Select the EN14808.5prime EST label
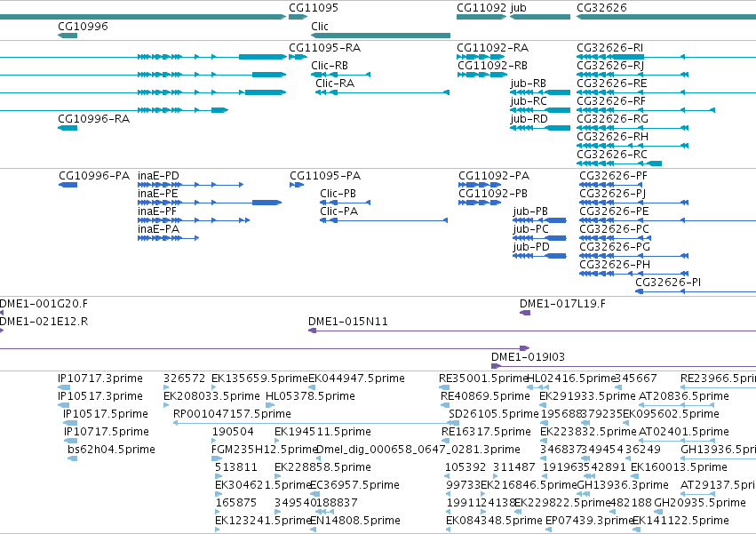Screen dimensions: 756x534 (x=355, y=521)
